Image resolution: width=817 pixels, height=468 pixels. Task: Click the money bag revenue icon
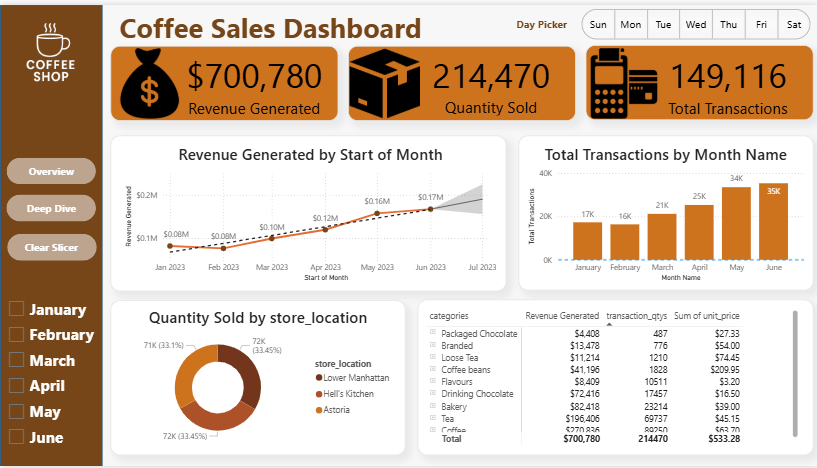click(148, 84)
